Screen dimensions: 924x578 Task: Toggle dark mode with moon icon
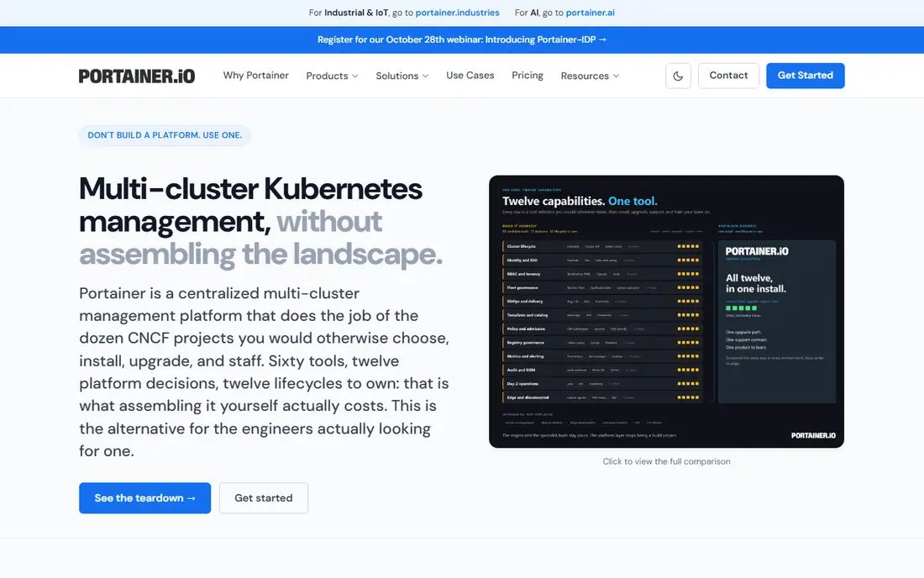click(x=678, y=76)
